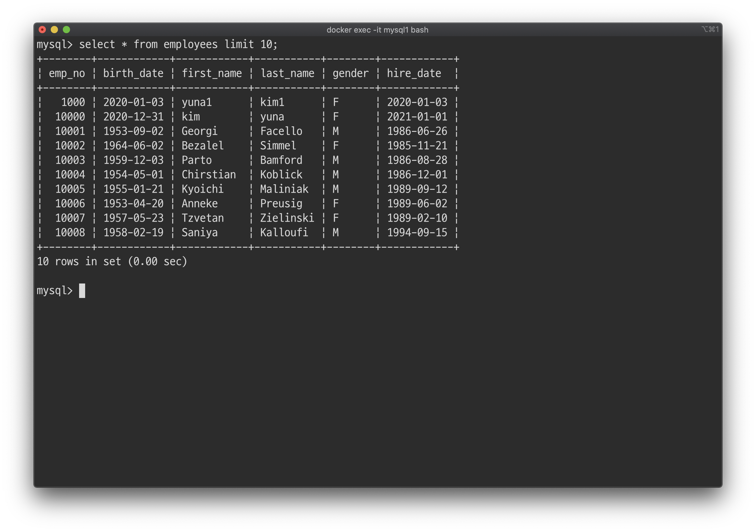Viewport: 756px width, 532px height.
Task: Click the '10 rows in set' status line
Action: pyautogui.click(x=112, y=261)
